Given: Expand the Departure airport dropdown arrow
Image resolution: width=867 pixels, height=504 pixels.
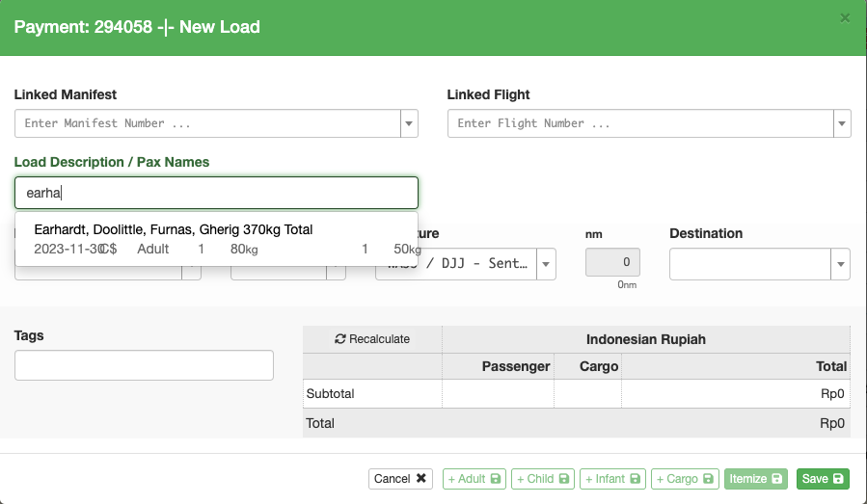Looking at the screenshot, I should click(546, 264).
